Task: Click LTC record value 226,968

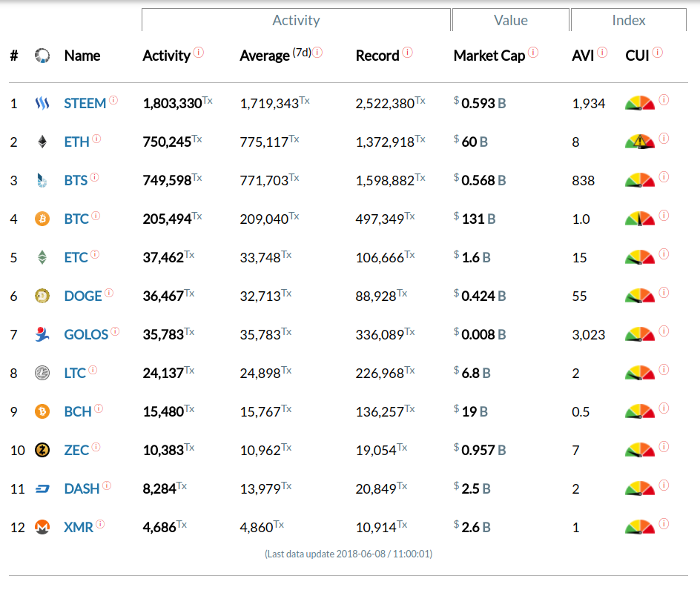Action: tap(380, 373)
